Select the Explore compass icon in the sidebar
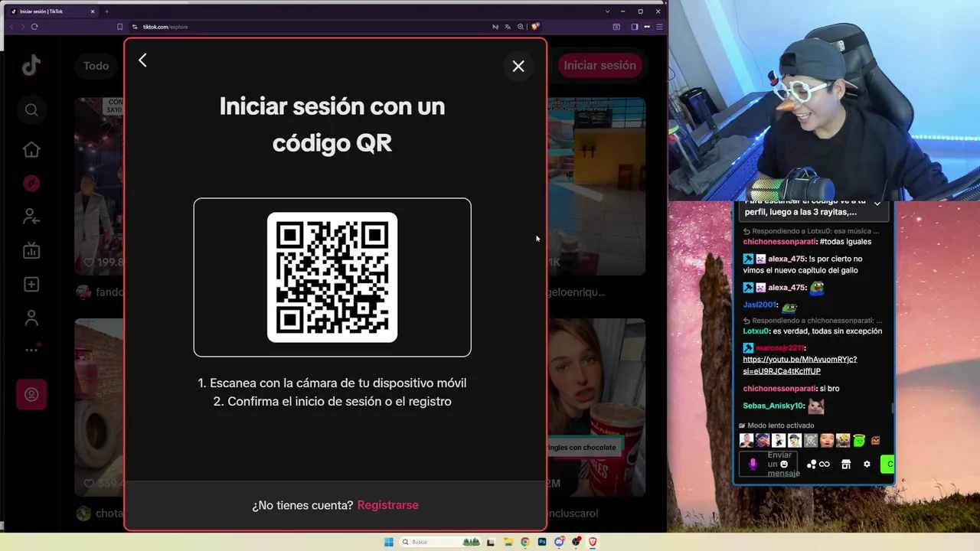Viewport: 980px width, 551px height. click(x=31, y=184)
